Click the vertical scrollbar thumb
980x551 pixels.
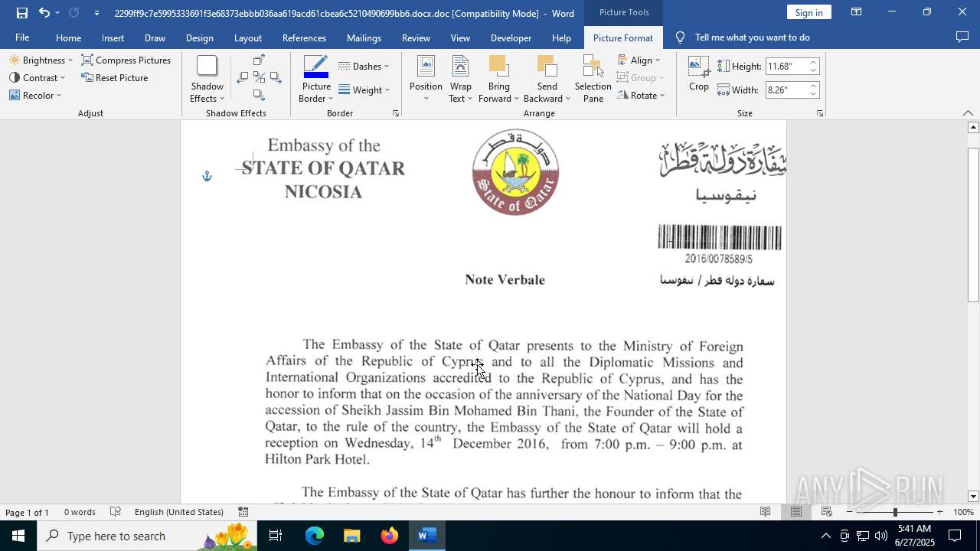pyautogui.click(x=973, y=225)
